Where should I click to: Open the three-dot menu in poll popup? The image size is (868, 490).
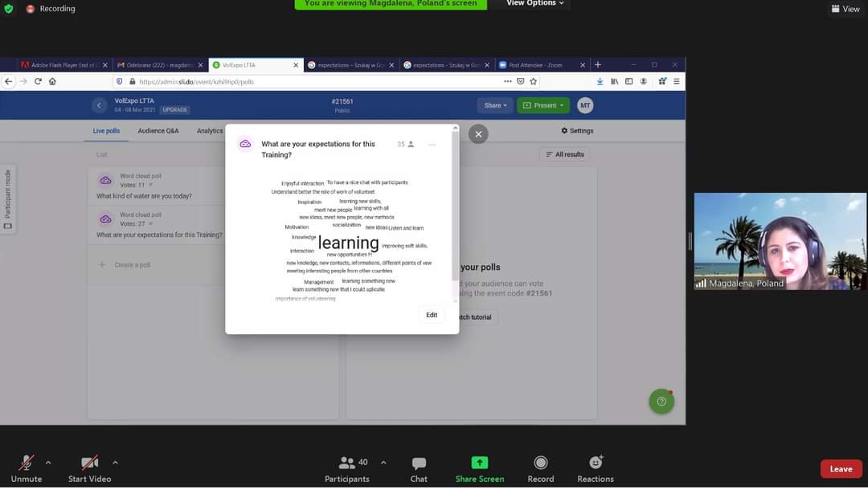432,145
